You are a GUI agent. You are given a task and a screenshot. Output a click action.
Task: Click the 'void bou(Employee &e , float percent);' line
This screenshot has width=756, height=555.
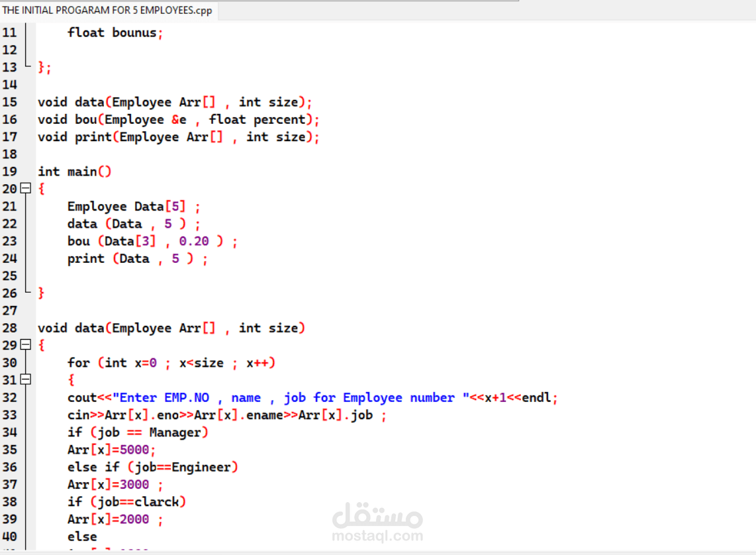(x=178, y=120)
